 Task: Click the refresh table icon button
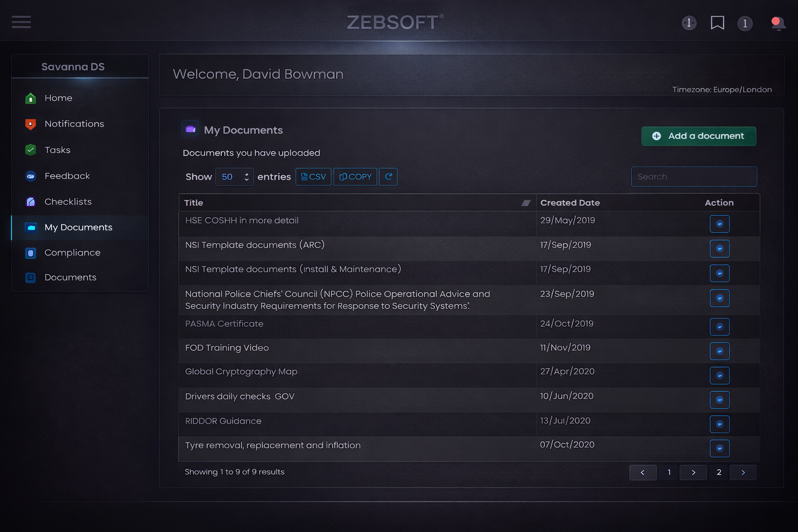pyautogui.click(x=388, y=177)
